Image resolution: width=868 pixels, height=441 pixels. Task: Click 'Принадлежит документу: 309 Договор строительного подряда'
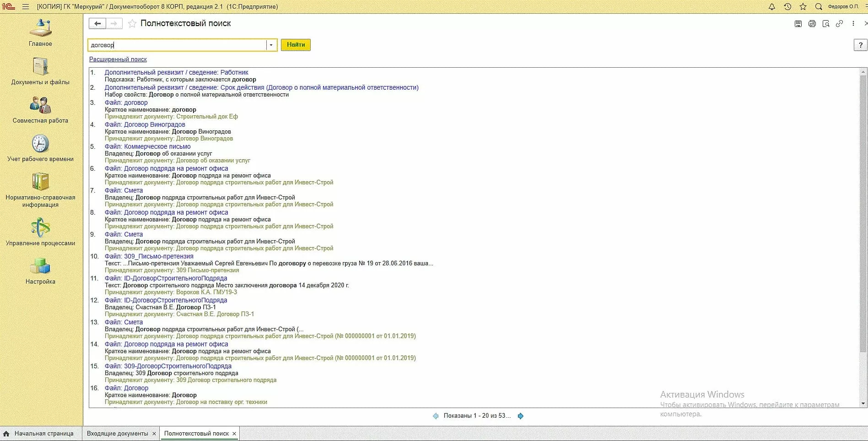190,380
